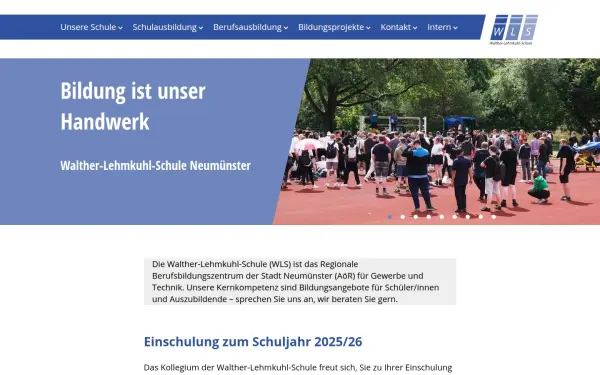The image size is (600, 375).
Task: Select the sixth carousel slide dot
Action: [x=455, y=217]
